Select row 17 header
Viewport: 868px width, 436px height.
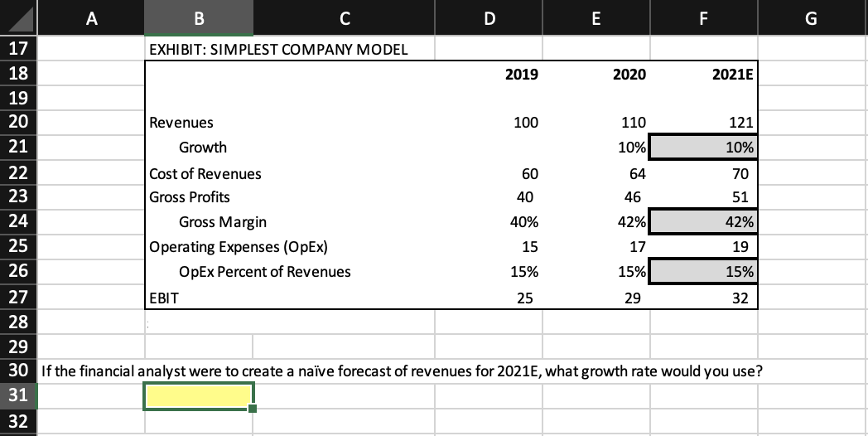click(x=18, y=48)
